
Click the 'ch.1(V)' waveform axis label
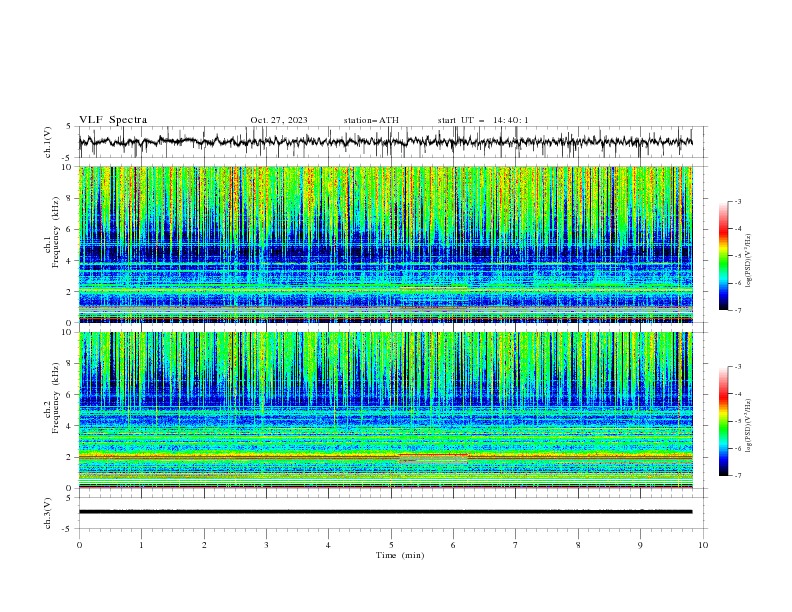point(48,142)
